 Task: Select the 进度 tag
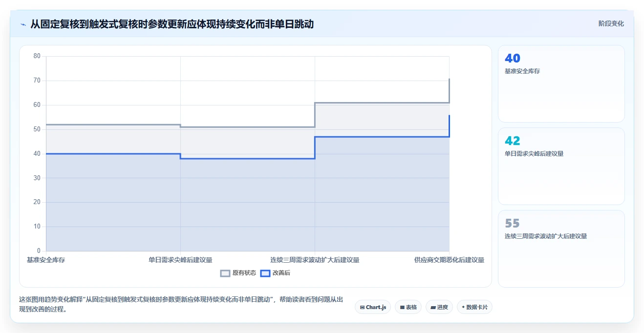(439, 307)
